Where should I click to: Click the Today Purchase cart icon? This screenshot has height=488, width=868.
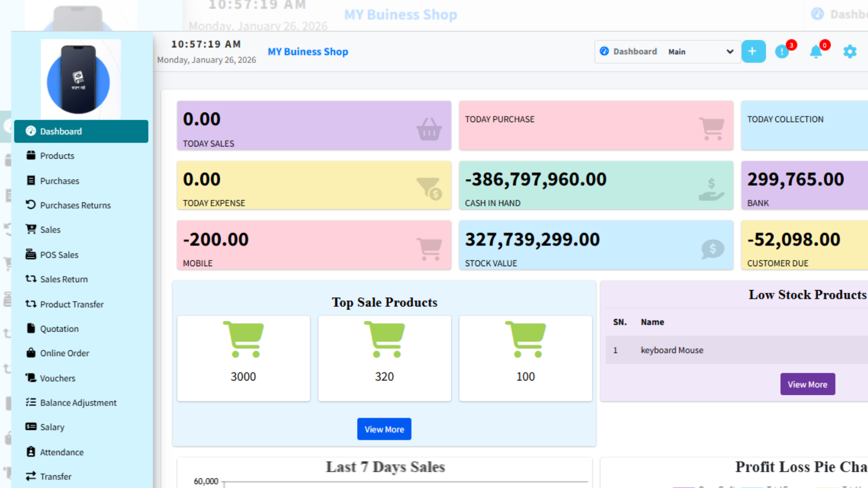click(712, 128)
